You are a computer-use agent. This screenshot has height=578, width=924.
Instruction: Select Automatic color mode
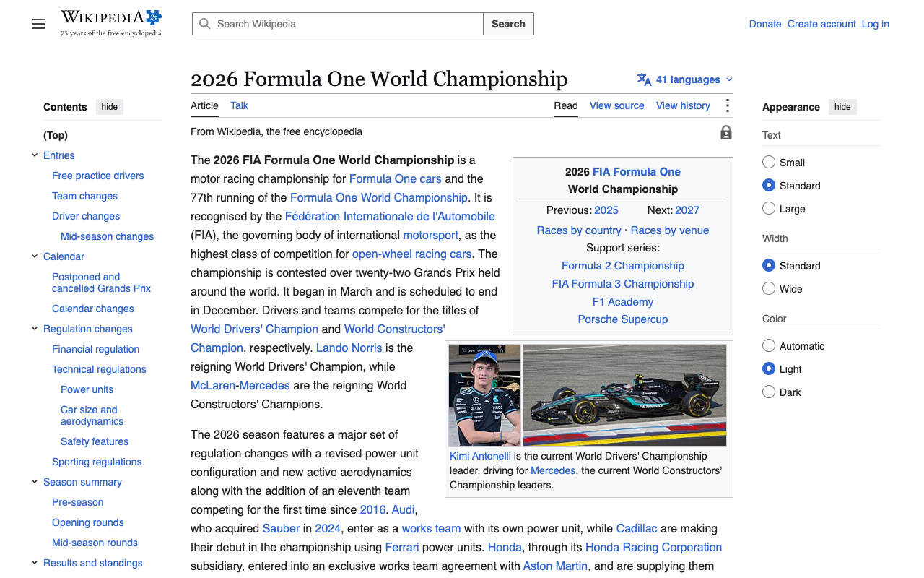(769, 346)
